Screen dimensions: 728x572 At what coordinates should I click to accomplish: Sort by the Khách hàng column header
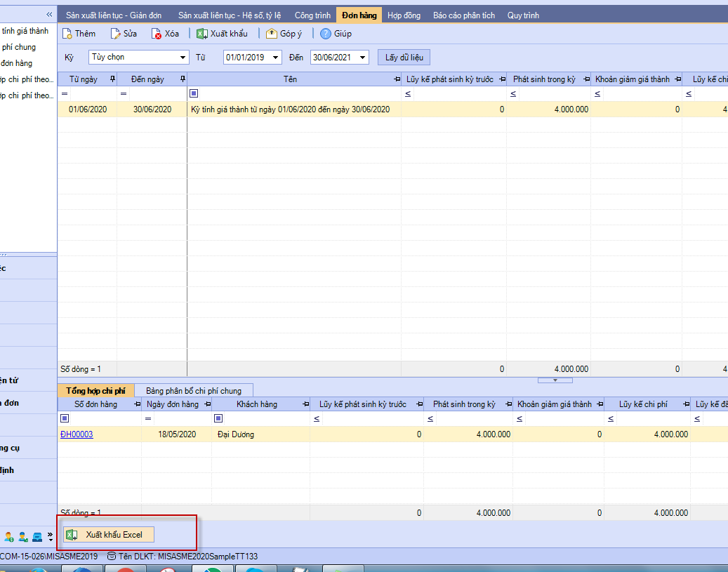tap(257, 404)
